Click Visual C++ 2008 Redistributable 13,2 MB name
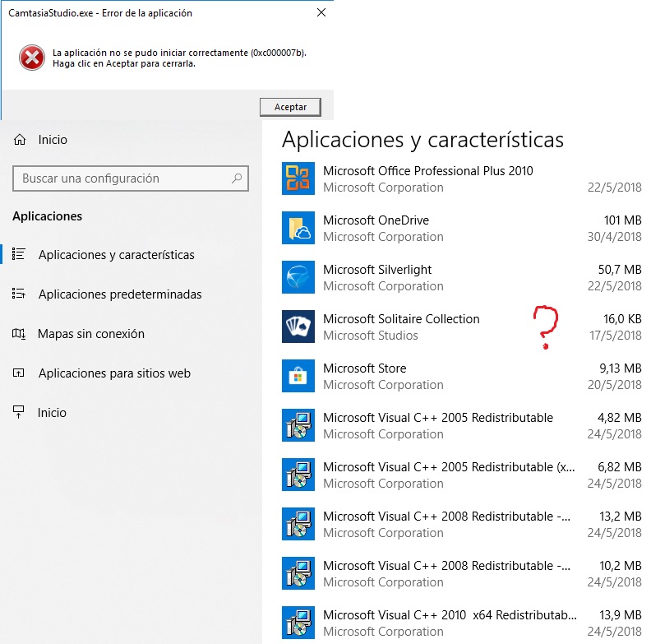This screenshot has height=644, width=651. [x=446, y=517]
